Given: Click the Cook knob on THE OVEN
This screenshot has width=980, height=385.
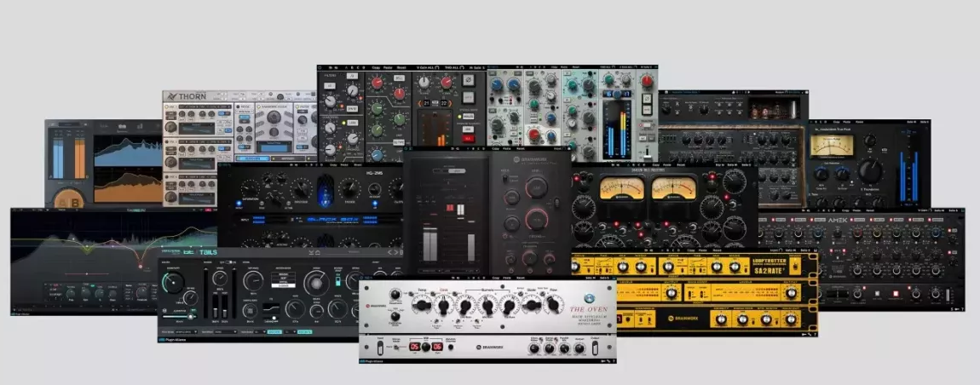Looking at the screenshot, I should click(x=444, y=305).
